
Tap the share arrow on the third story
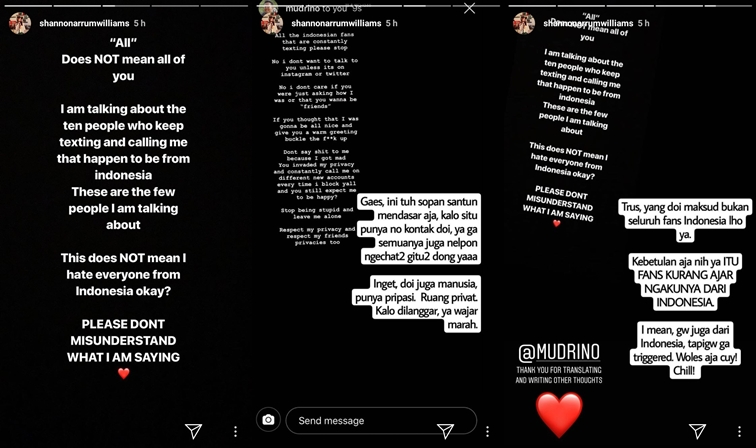(697, 431)
